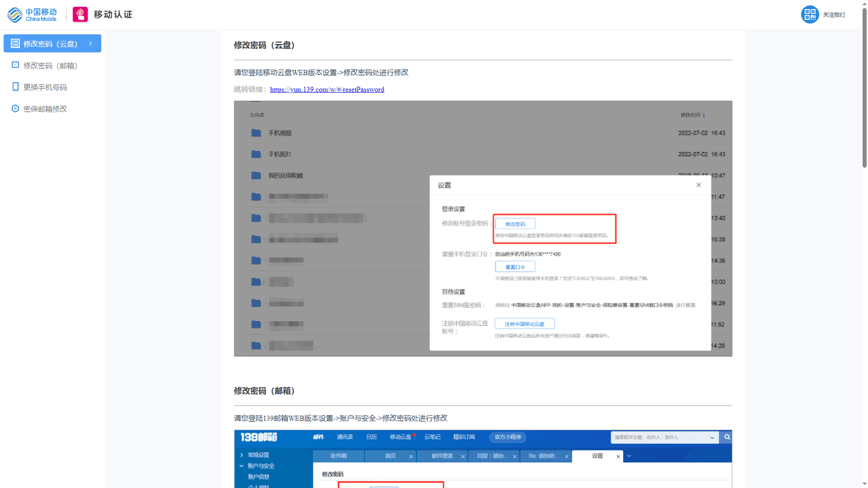868x488 pixels.
Task: Click the 移动认证 title text
Action: point(113,14)
